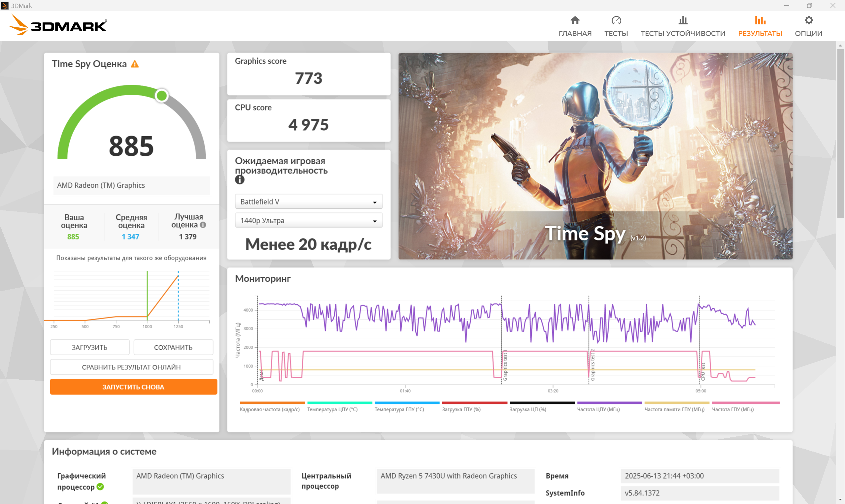This screenshot has height=504, width=845.
Task: Click the orange warning triangle next to Time Spy Оценка
Action: point(135,64)
